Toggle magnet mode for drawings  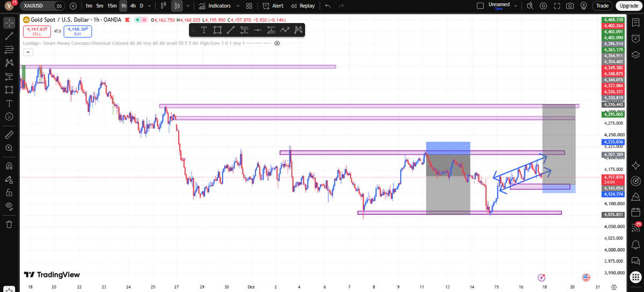(9, 166)
